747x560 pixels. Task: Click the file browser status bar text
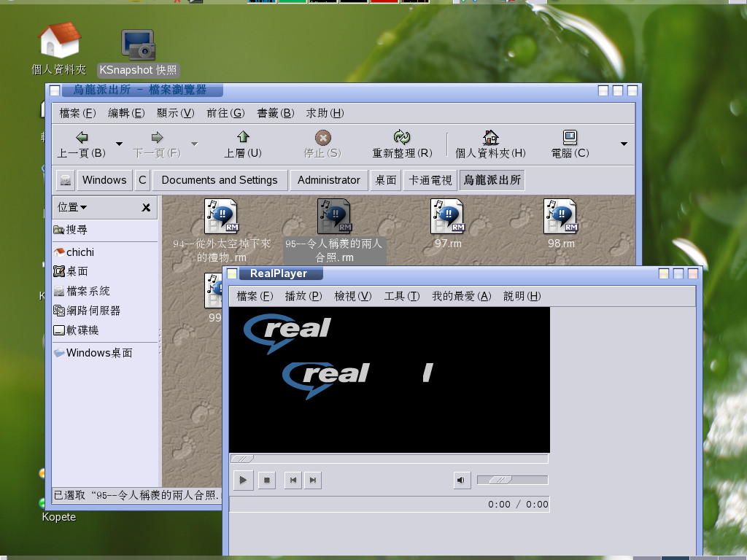click(x=137, y=495)
